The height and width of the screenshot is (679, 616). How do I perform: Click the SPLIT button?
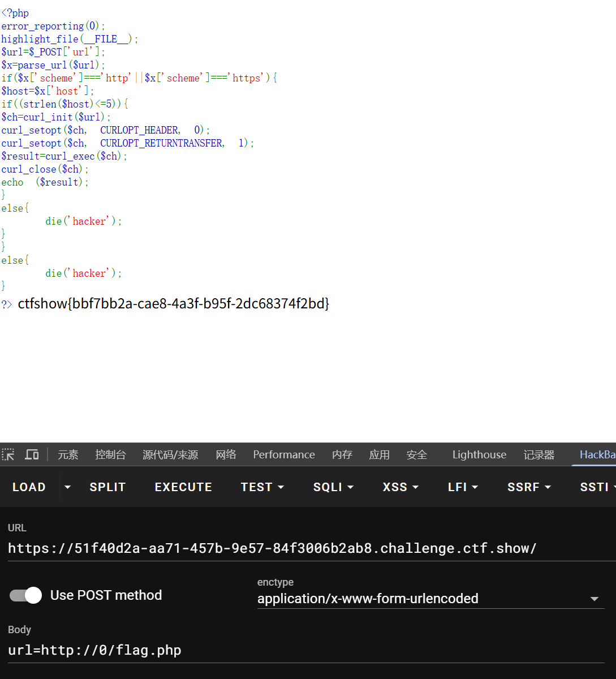107,487
